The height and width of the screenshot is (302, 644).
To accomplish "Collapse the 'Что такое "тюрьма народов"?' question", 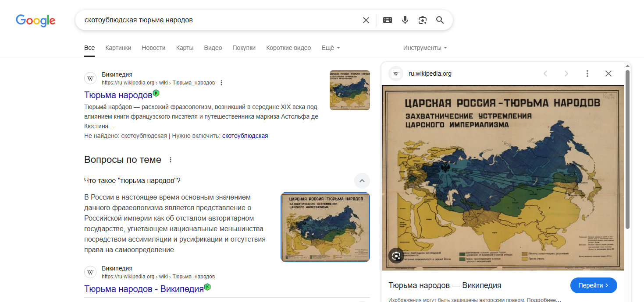I will tap(362, 181).
